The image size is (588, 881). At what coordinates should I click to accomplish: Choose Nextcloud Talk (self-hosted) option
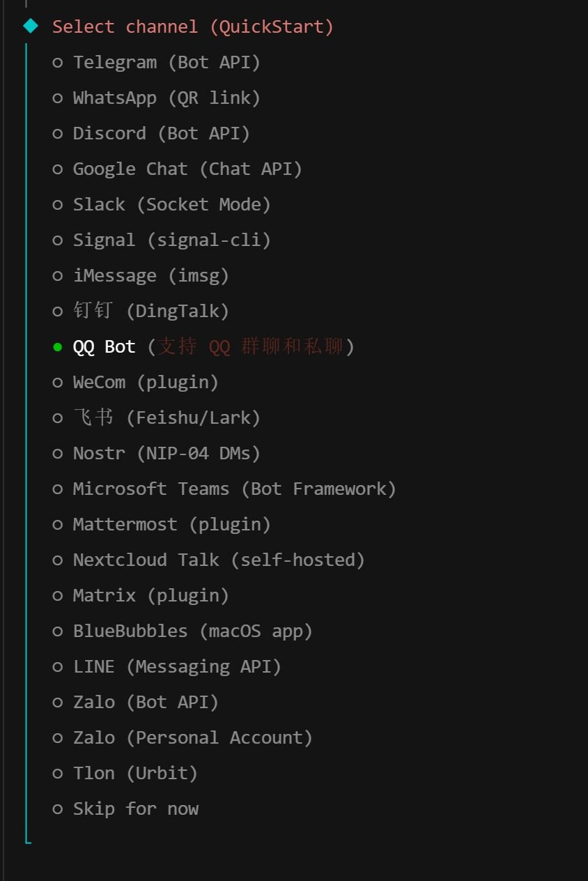[218, 560]
